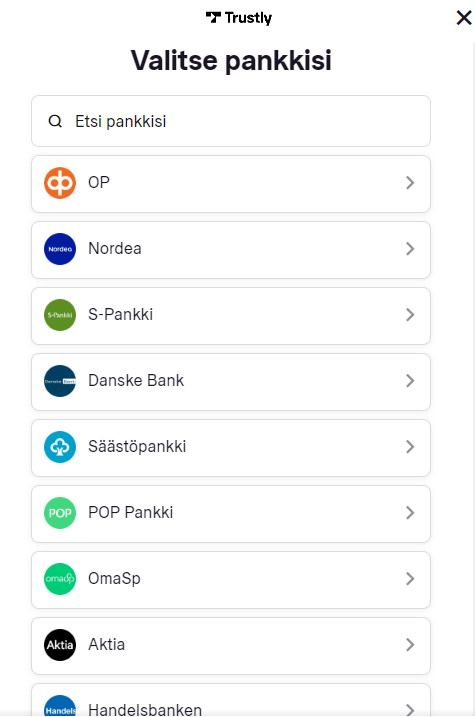Click the Handelsbanken logo icon

60,706
